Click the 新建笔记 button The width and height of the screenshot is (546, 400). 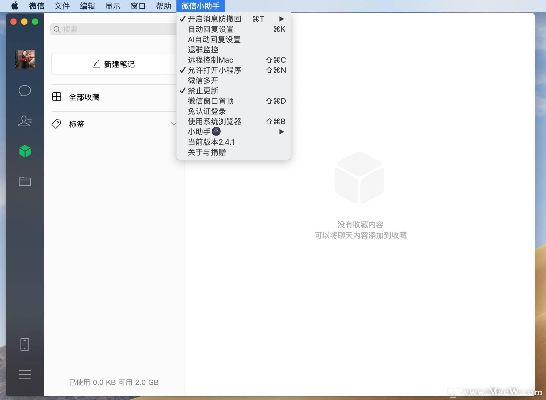pyautogui.click(x=114, y=64)
